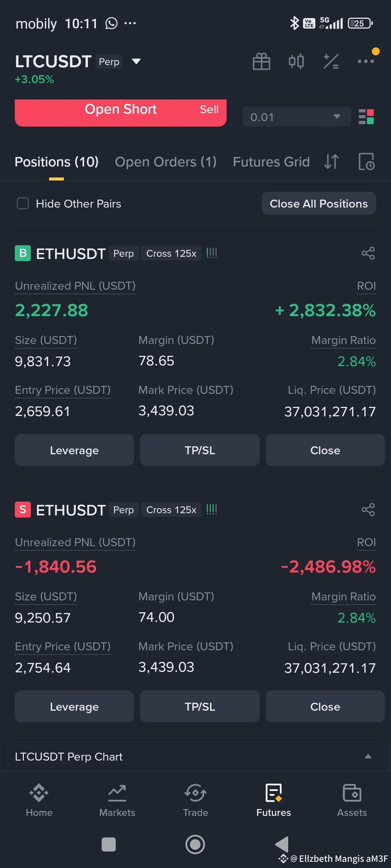Image resolution: width=391 pixels, height=868 pixels.
Task: Open the calculator percent icon
Action: click(x=331, y=61)
